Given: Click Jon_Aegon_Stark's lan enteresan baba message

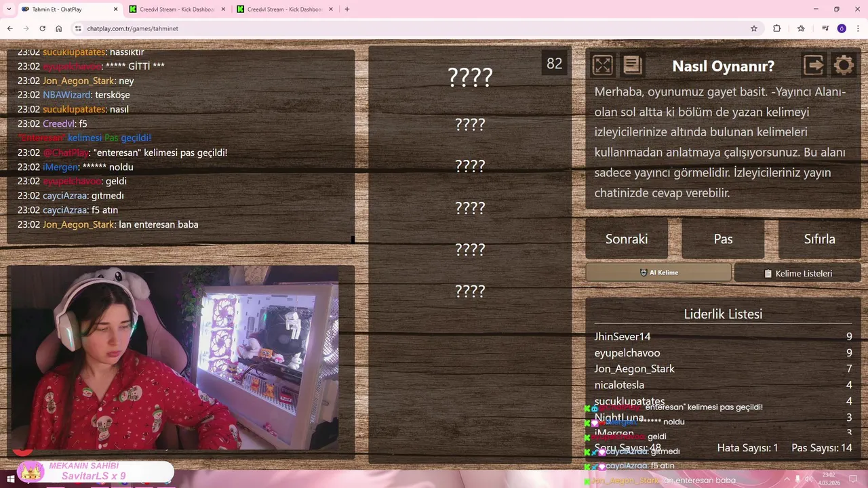Looking at the screenshot, I should coord(108,224).
